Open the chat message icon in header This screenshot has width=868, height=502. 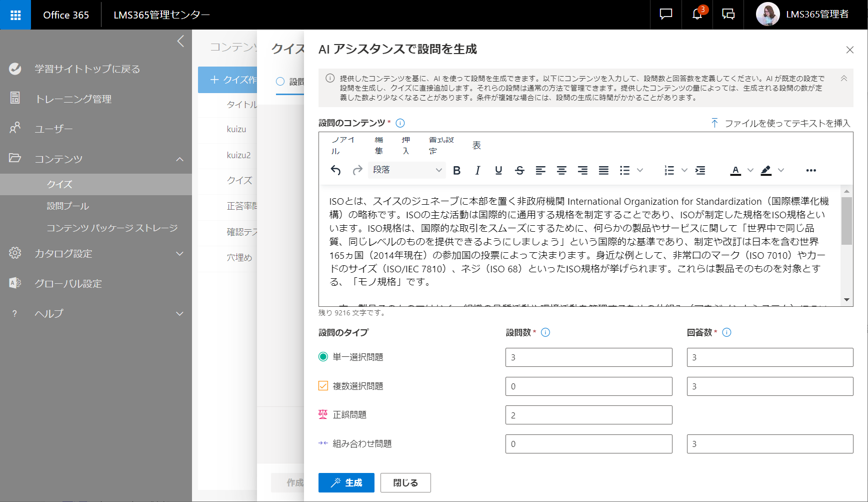tap(666, 15)
